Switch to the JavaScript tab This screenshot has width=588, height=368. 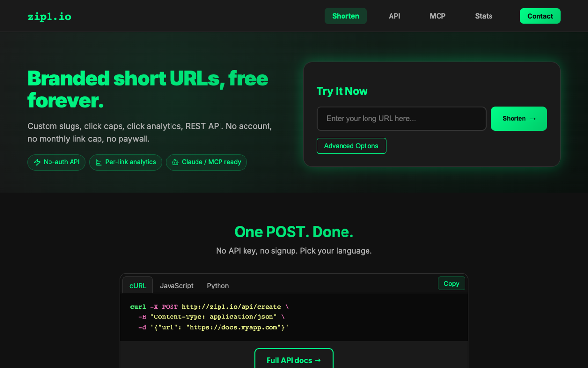(x=176, y=285)
